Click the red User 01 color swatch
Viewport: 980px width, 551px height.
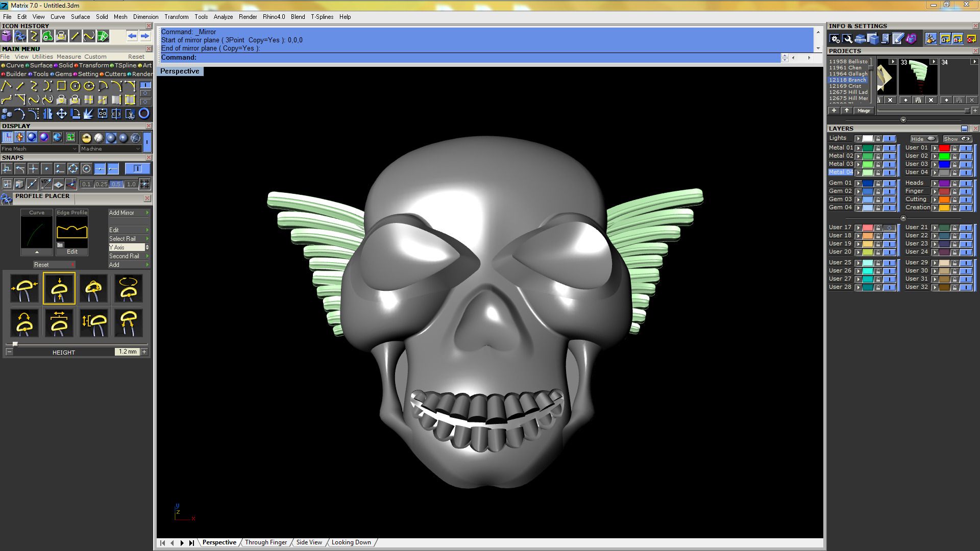[x=944, y=148]
